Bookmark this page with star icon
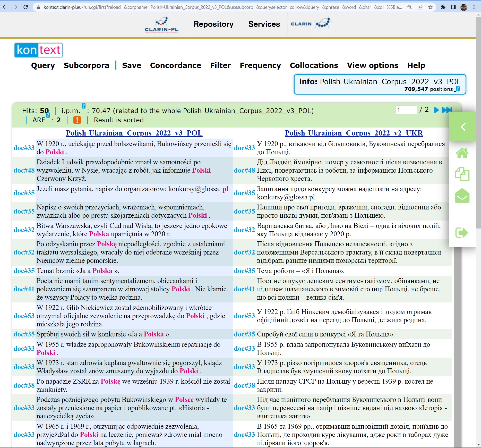Viewport: 481px width, 448px height. 430,7
